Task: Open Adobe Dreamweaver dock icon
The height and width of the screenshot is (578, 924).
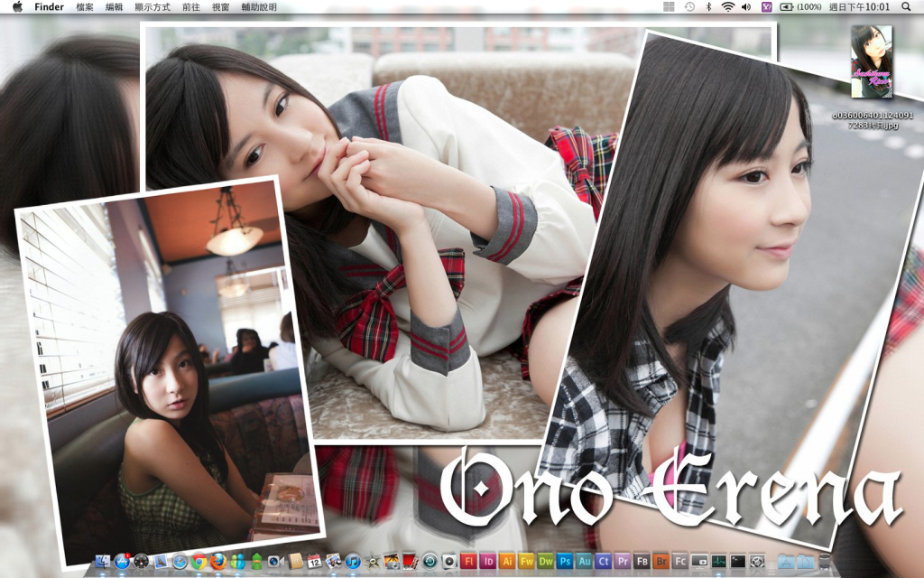Action: [x=546, y=561]
